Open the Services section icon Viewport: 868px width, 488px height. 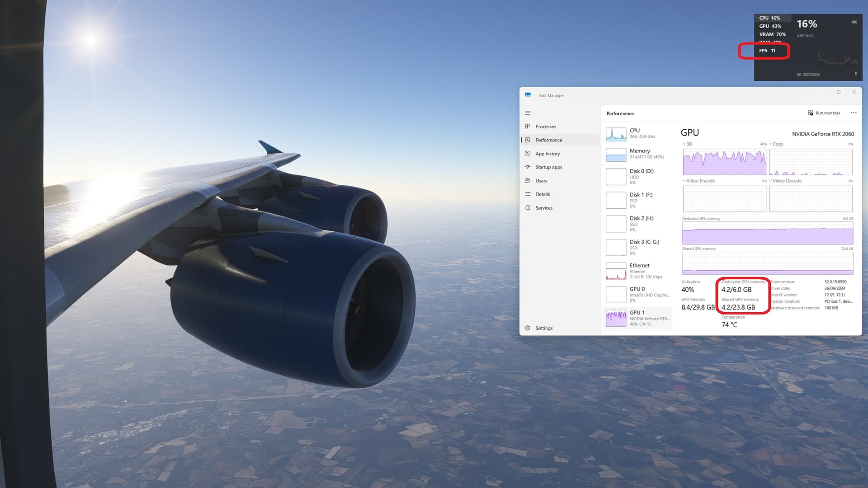528,208
